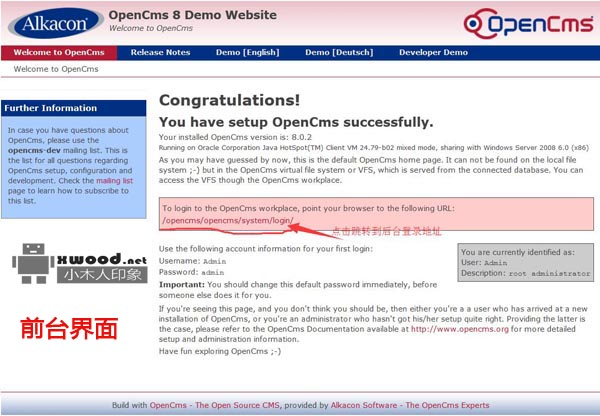Click the Welcome to OpenCms subtitle in header
The height and width of the screenshot is (416, 600).
point(151,28)
